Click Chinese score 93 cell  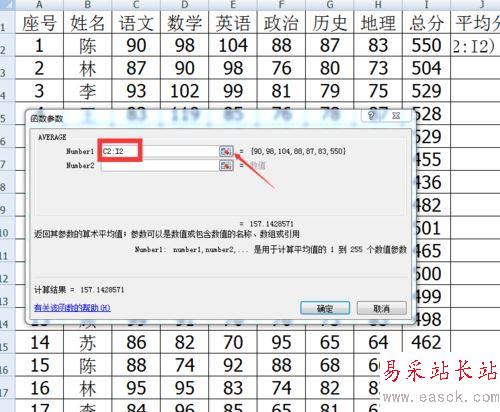click(x=136, y=91)
